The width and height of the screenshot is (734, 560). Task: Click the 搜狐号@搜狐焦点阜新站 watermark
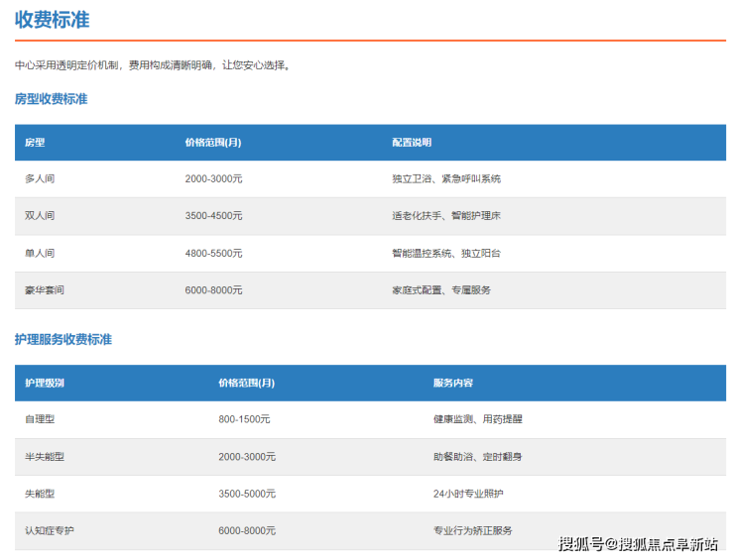[638, 543]
